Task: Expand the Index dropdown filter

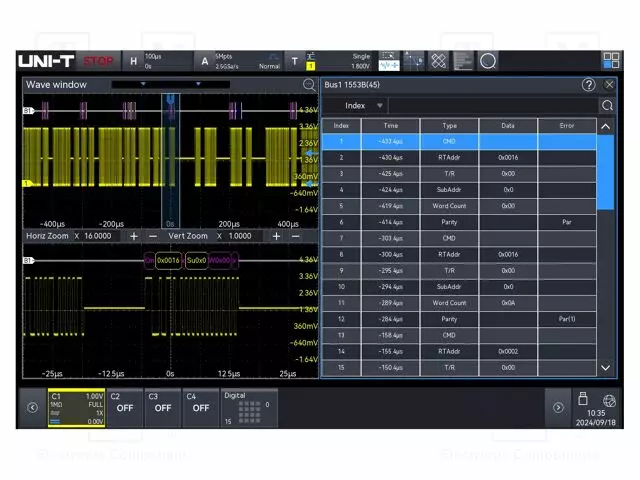Action: [364, 105]
